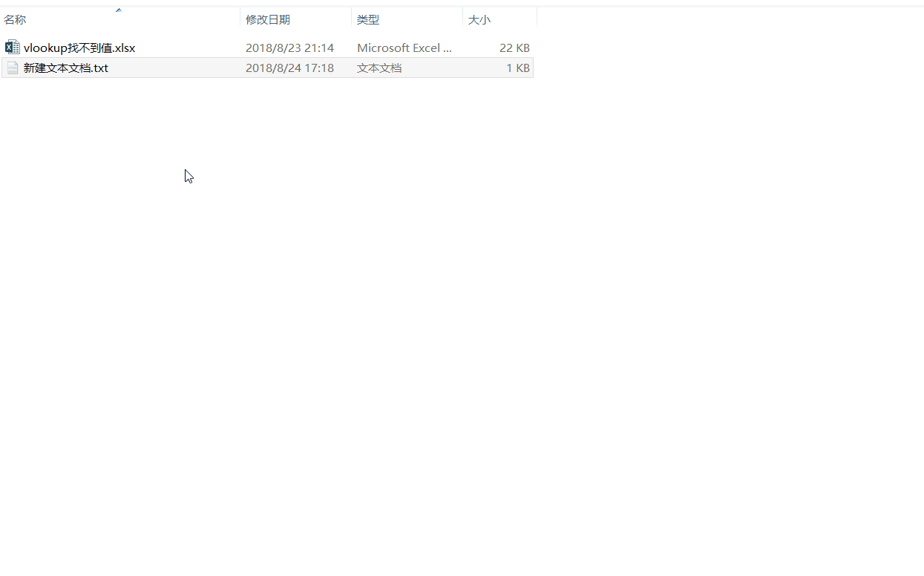This screenshot has width=924, height=576.
Task: Toggle the sort arrow above 名称 column
Action: coord(119,10)
